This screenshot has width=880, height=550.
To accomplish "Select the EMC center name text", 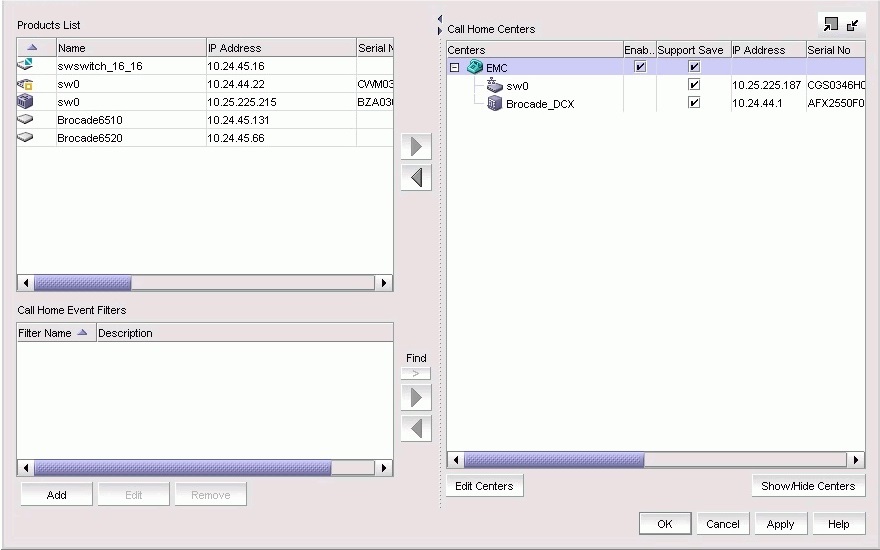I will (x=497, y=68).
